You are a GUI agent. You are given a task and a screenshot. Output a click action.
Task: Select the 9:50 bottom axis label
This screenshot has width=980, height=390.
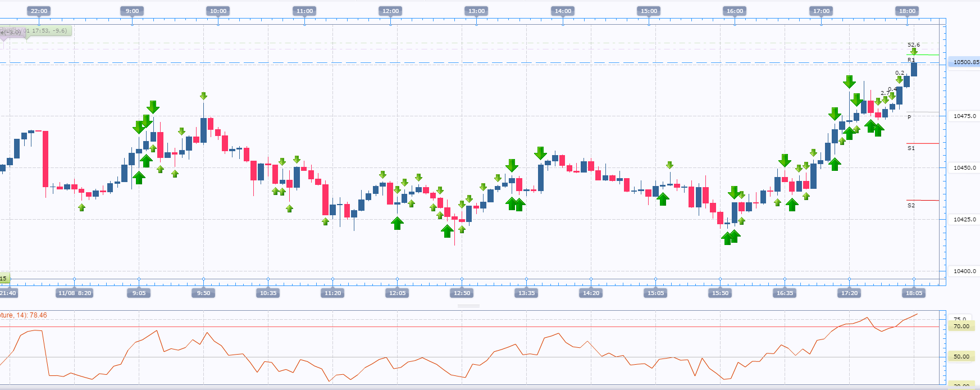coord(203,293)
